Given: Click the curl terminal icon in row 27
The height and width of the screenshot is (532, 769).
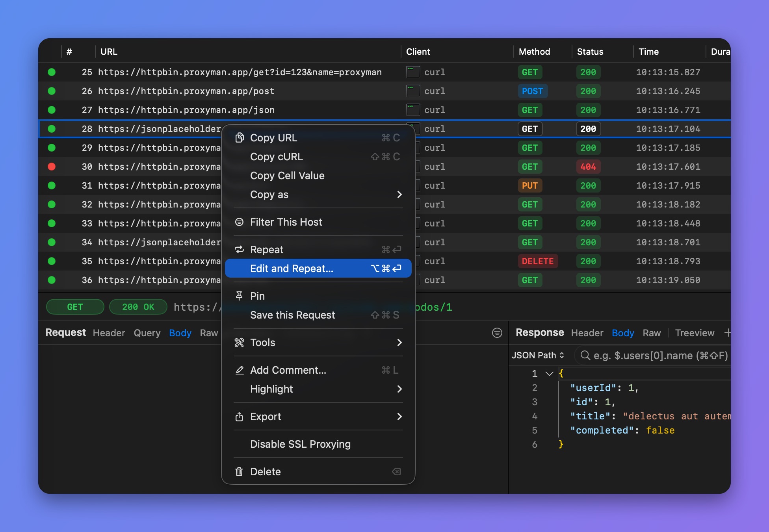Looking at the screenshot, I should 412,109.
